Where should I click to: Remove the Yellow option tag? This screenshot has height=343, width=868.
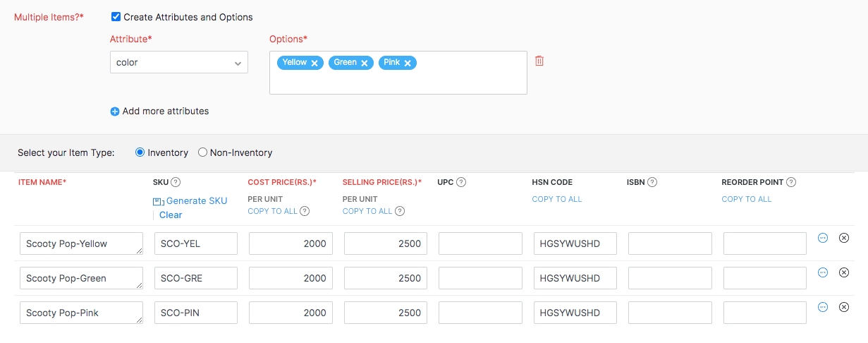point(314,63)
